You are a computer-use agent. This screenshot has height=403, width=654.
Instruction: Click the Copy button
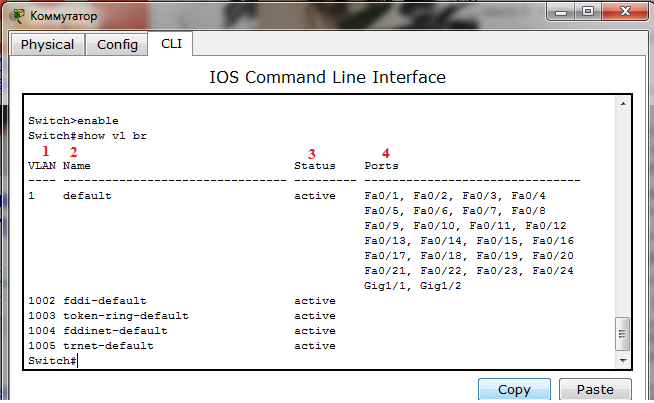click(514, 390)
